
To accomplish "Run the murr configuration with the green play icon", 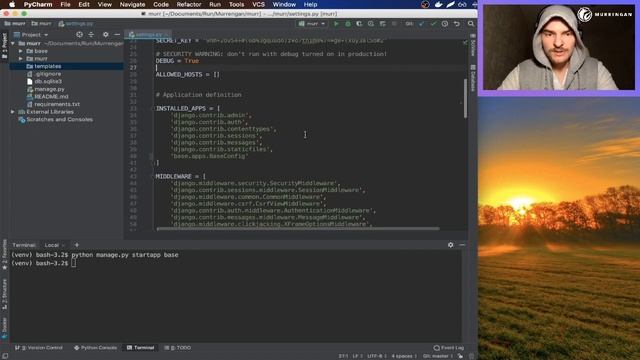I will (336, 24).
